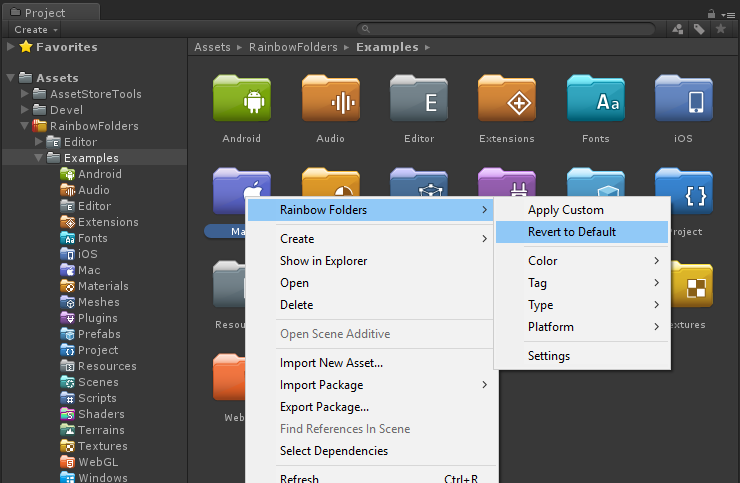This screenshot has height=483, width=740.
Task: Go to RainbowFolders in breadcrumb
Action: [x=293, y=47]
